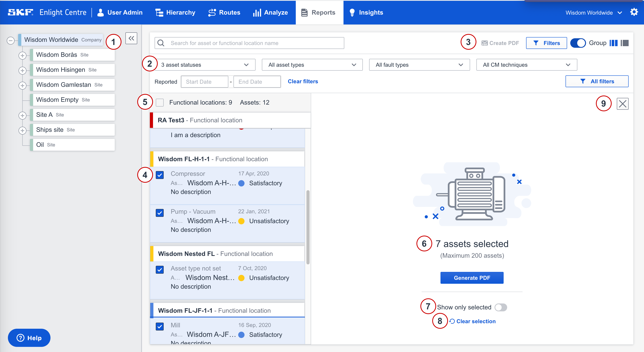Screen dimensions: 644x352
Task: Click the Wisdom Nested FL functional location header
Action: [x=227, y=254]
